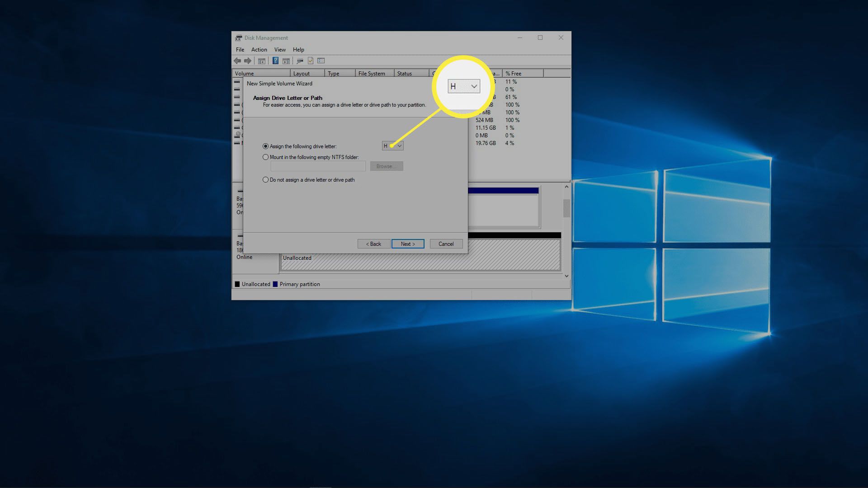Click the Show/Hide Console Tree icon

tap(261, 61)
